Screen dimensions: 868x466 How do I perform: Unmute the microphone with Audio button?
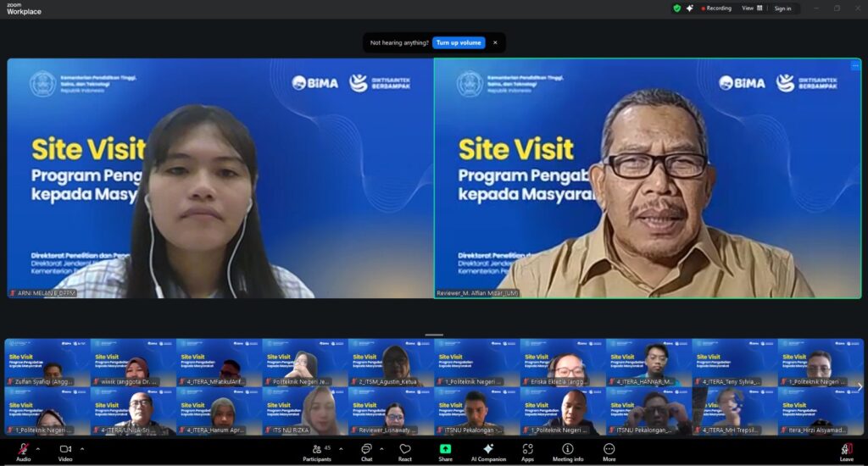(x=23, y=449)
